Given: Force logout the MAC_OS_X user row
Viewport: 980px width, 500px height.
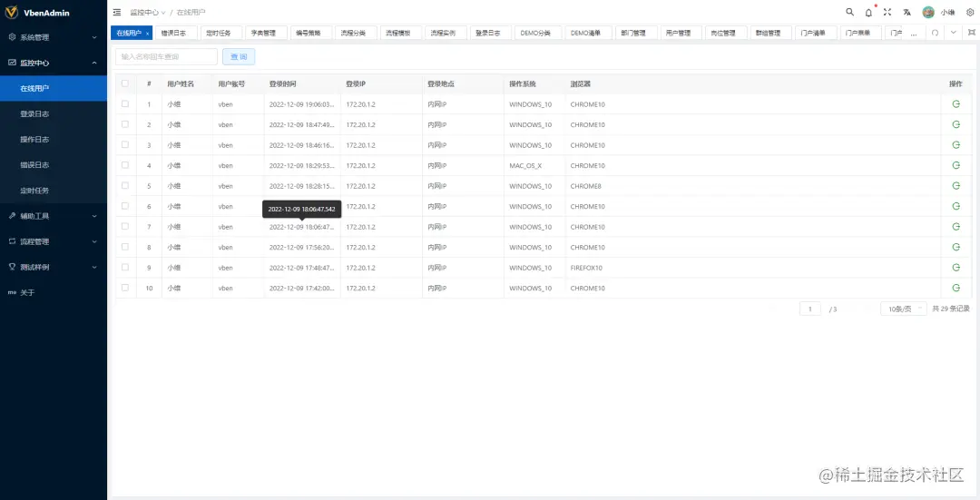Looking at the screenshot, I should click(955, 166).
